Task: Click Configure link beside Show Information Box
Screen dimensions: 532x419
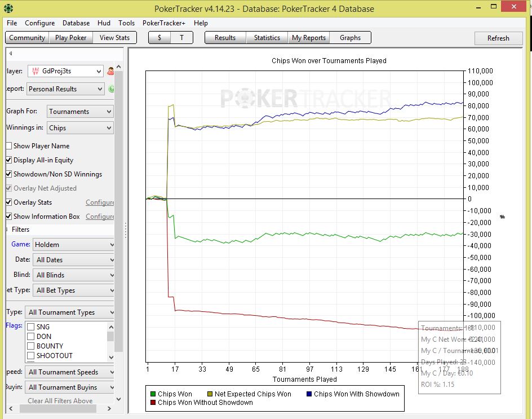Action: 100,217
